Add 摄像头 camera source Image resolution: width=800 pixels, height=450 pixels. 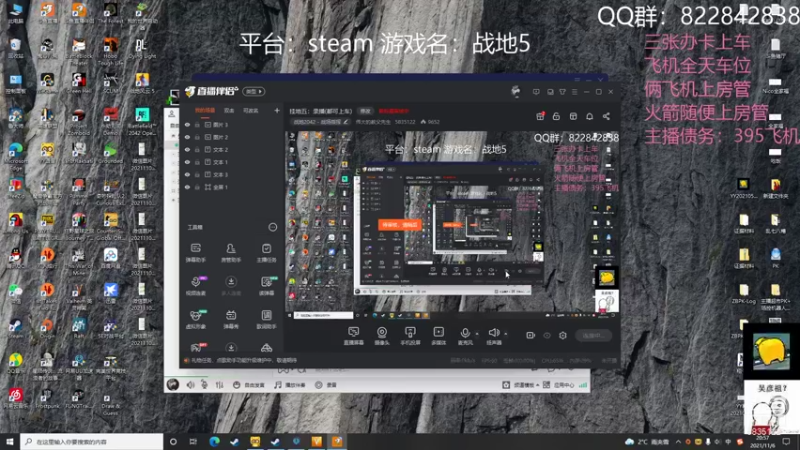(382, 336)
